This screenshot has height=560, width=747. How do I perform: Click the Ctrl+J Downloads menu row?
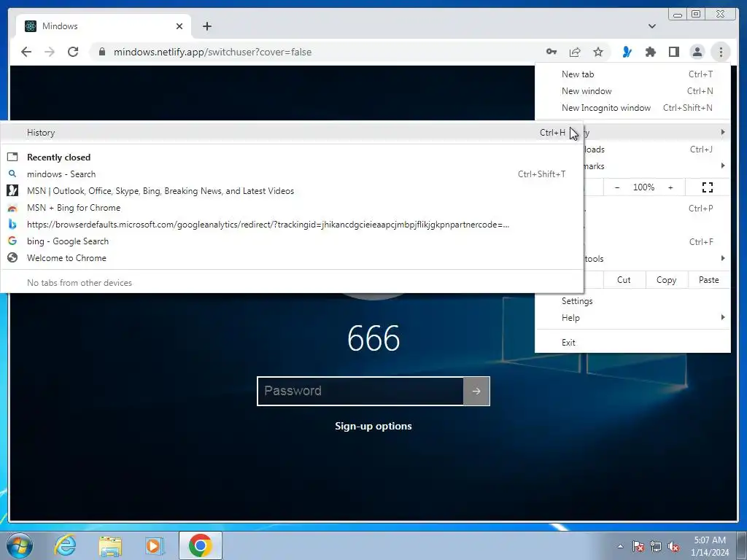click(657, 149)
